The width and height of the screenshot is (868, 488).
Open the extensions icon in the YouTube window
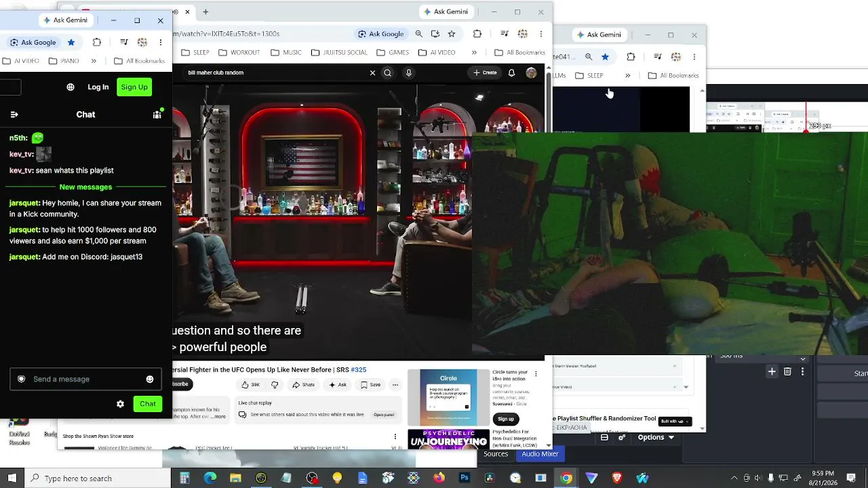(477, 34)
